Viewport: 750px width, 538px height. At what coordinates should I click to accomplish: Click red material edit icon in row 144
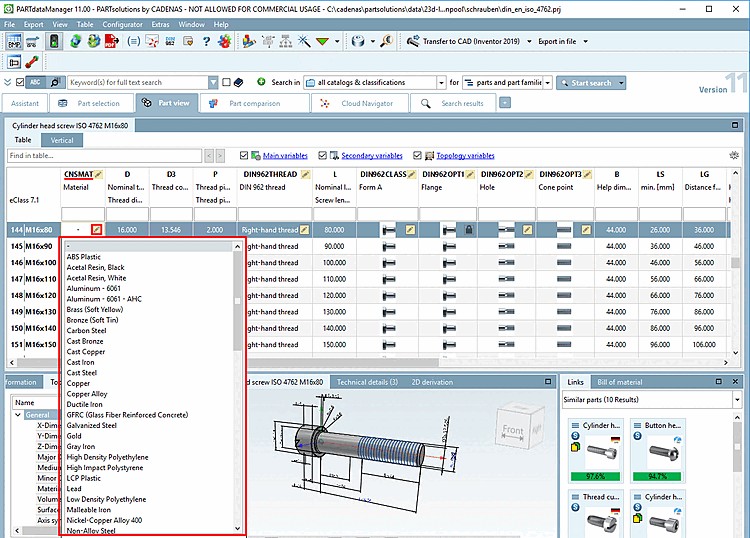coord(96,230)
